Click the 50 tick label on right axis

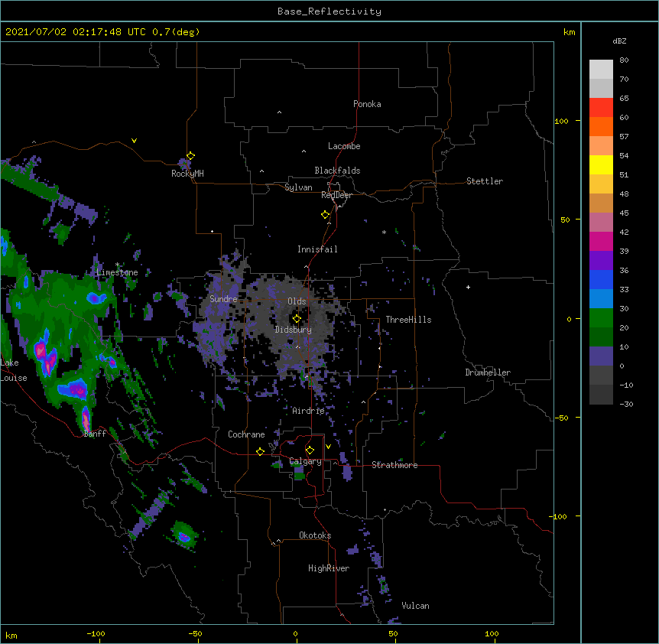point(565,220)
